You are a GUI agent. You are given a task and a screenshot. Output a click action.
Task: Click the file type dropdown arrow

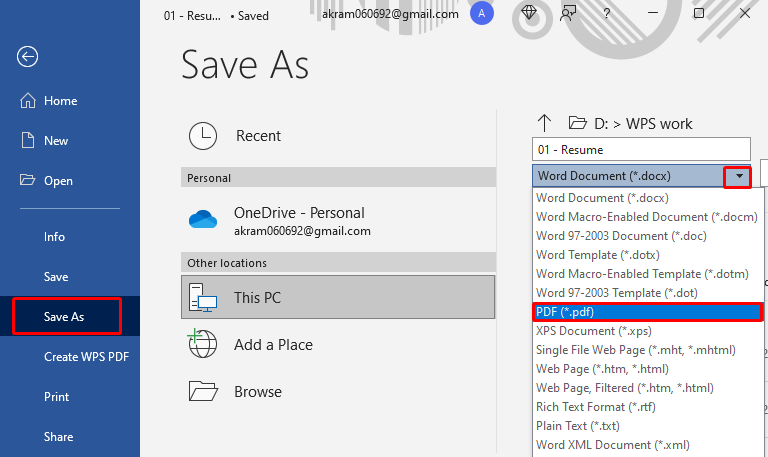(739, 176)
